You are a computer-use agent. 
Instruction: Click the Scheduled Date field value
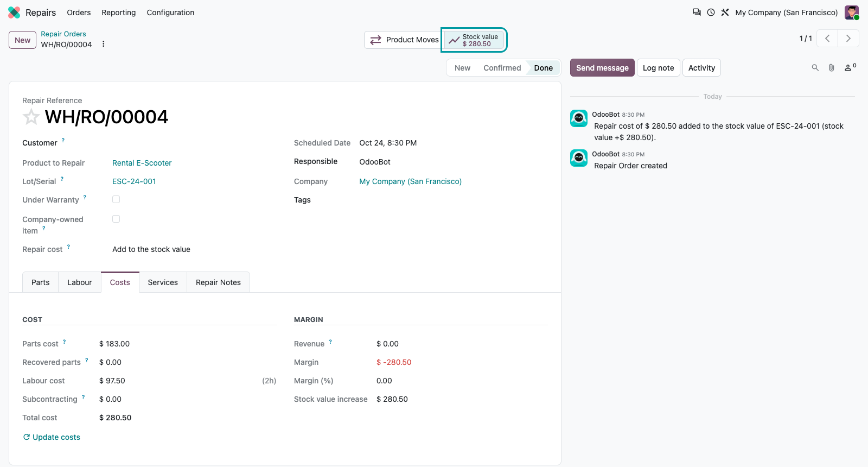[x=388, y=143]
